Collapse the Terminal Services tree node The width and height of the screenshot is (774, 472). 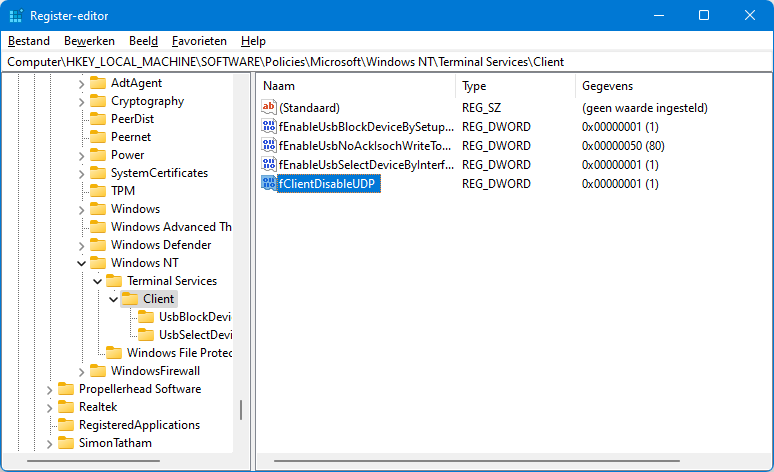[97, 281]
